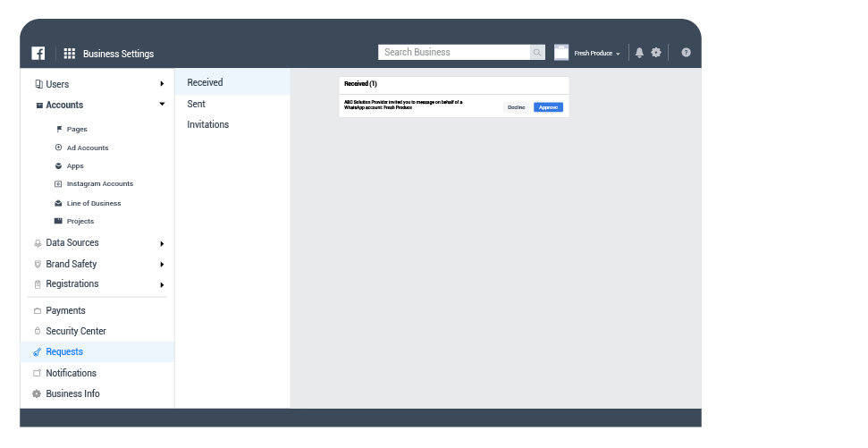Image resolution: width=868 pixels, height=448 pixels.
Task: Click the Pages flag icon
Action: tap(59, 129)
